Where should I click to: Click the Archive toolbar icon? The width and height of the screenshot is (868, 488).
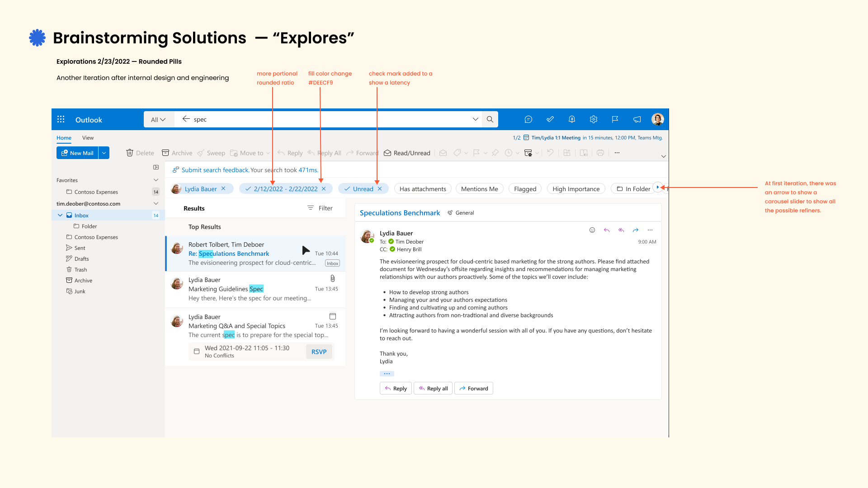[165, 153]
